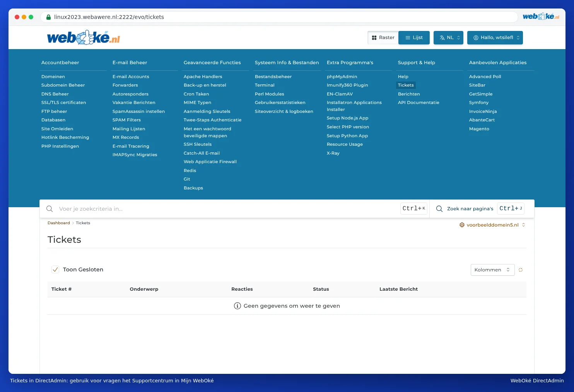
Task: Open Select PHP version link
Action: (348, 127)
